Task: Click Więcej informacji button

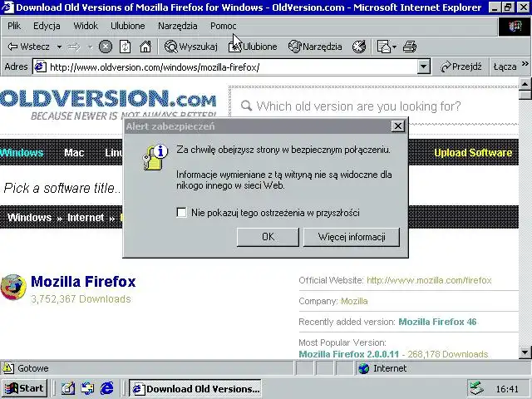Action: coord(351,237)
